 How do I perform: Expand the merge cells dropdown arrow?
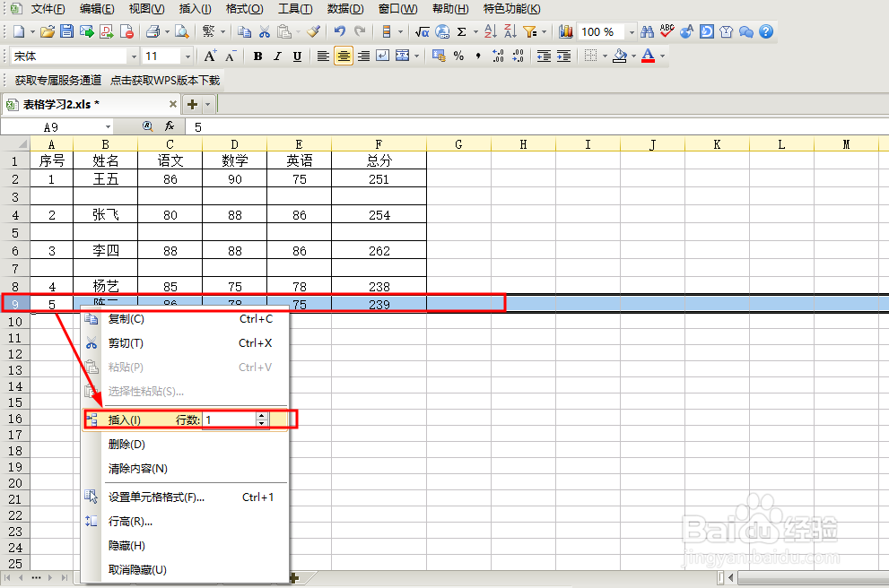(x=417, y=56)
